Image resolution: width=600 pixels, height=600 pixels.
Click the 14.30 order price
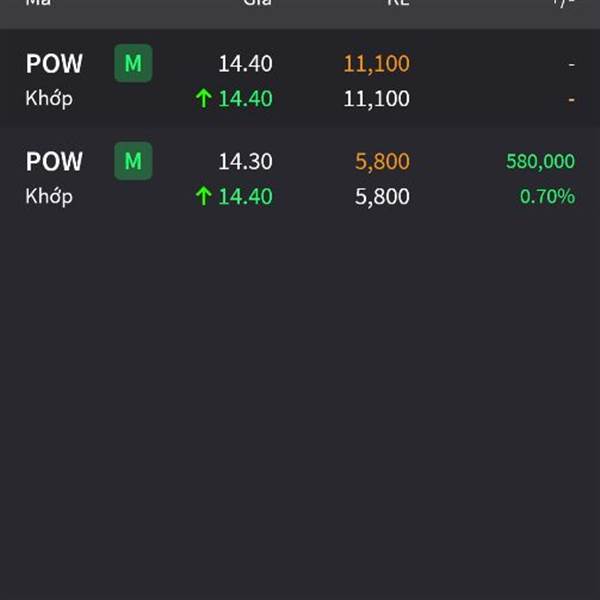tap(245, 162)
